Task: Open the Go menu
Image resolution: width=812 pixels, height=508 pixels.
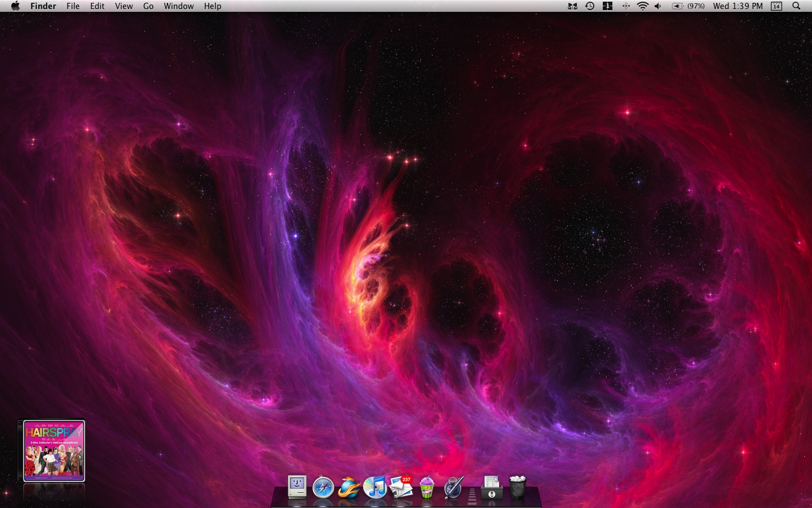Action: point(148,6)
